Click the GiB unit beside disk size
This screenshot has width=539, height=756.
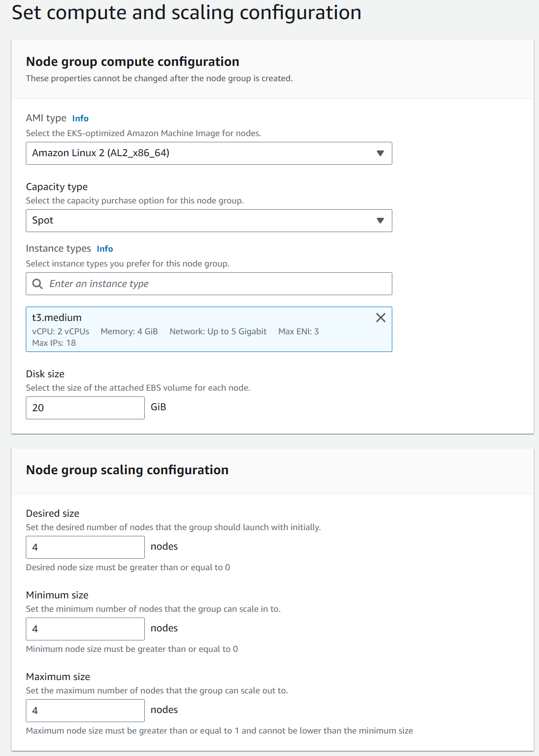pos(158,407)
